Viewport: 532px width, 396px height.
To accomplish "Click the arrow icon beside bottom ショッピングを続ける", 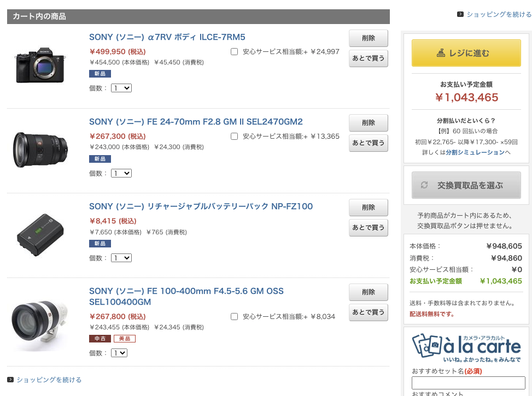I will 10,380.
